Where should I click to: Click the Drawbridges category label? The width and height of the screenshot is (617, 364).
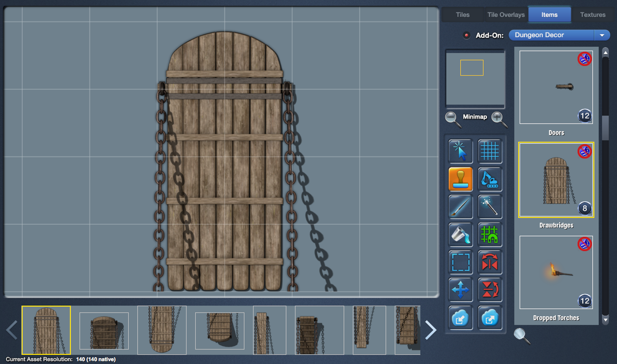click(556, 225)
